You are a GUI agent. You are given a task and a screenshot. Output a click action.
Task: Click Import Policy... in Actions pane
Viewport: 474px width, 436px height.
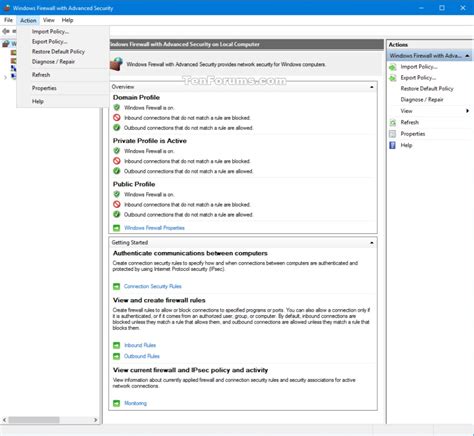[x=419, y=67]
